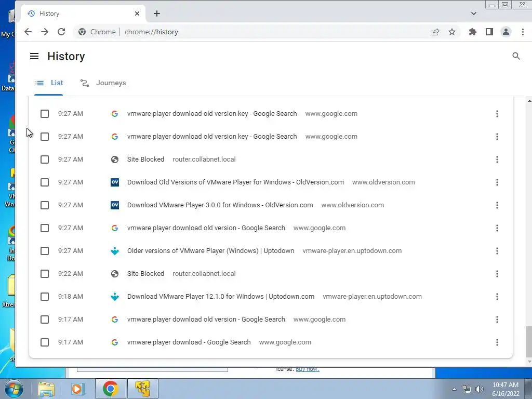Open actions menu for 9:22 AM Site Blocked

[x=497, y=274]
